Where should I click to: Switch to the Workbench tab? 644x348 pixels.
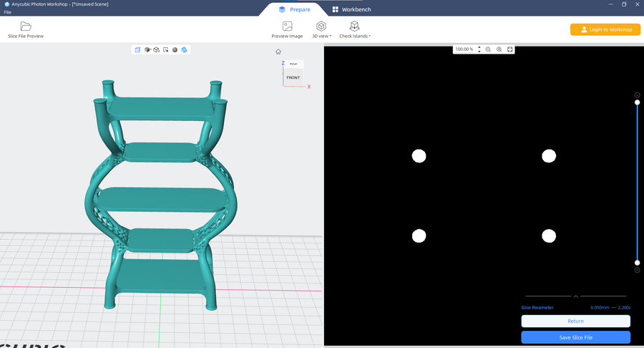click(350, 9)
